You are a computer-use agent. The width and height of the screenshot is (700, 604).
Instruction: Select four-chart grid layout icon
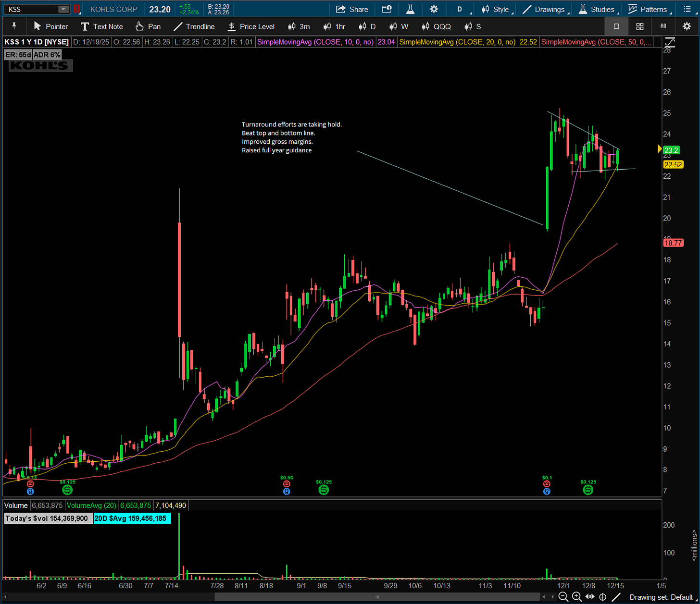(640, 26)
